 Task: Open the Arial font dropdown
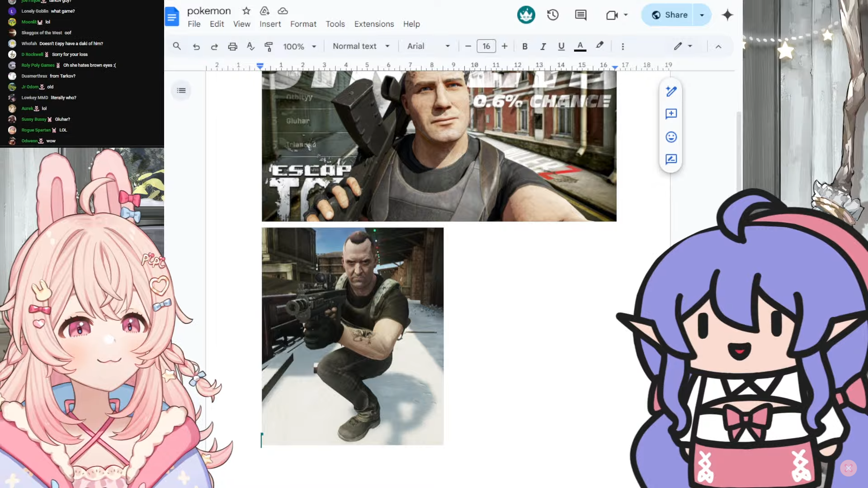click(428, 46)
